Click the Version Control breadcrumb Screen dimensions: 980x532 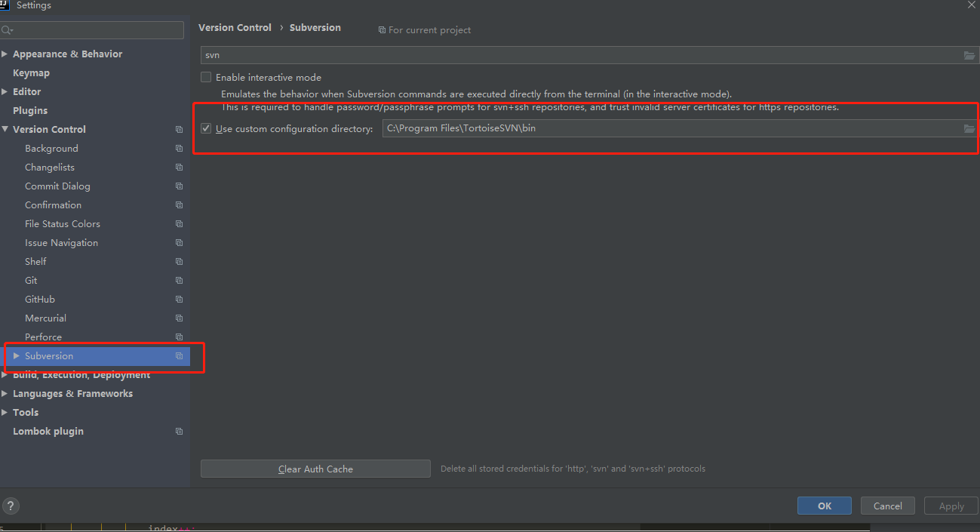[x=235, y=27]
